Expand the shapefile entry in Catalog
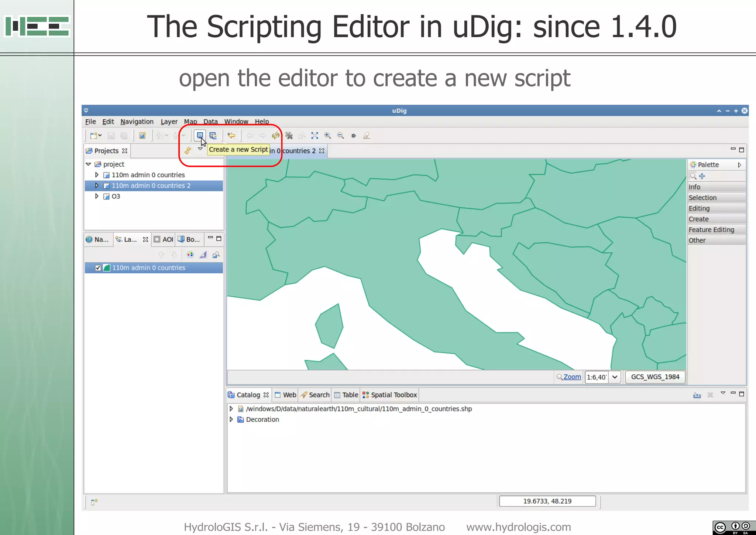Viewport: 756px width, 535px height. coord(231,409)
